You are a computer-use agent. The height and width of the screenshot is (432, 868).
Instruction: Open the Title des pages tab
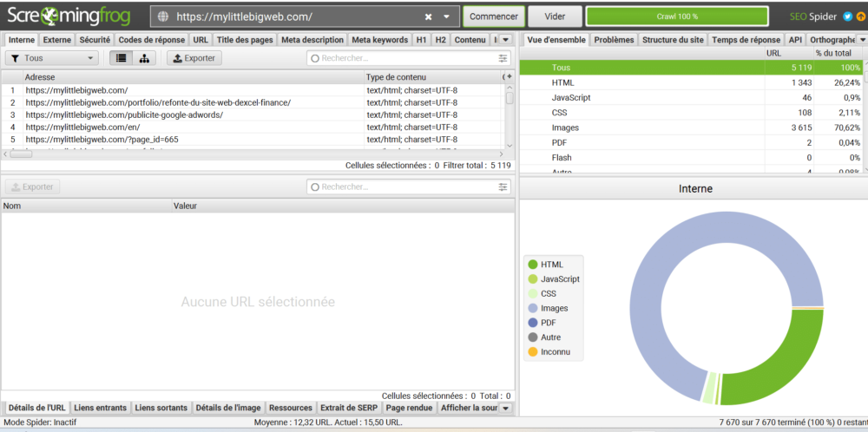[244, 40]
